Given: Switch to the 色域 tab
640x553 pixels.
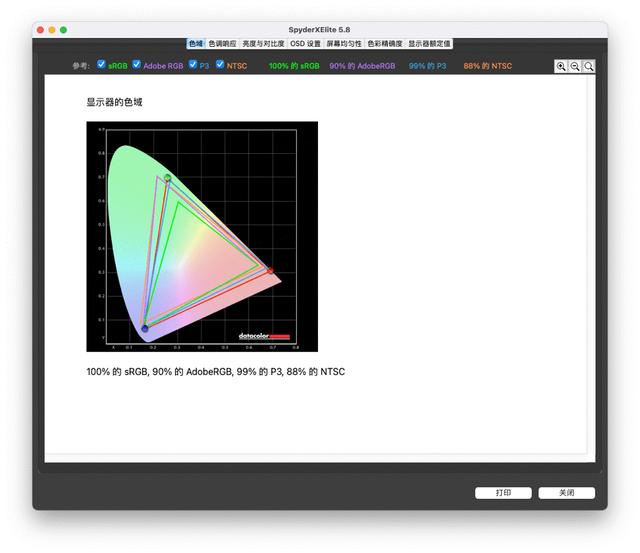Looking at the screenshot, I should coord(196,44).
